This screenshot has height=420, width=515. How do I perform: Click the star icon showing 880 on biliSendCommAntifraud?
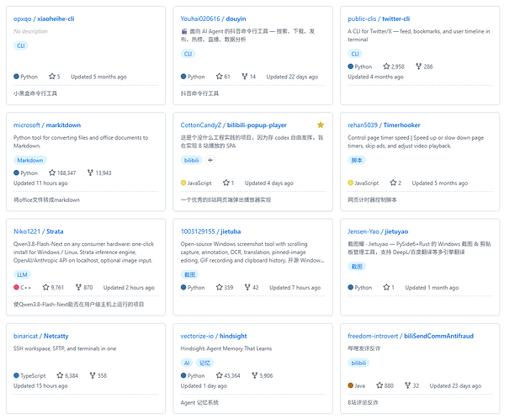coord(380,385)
